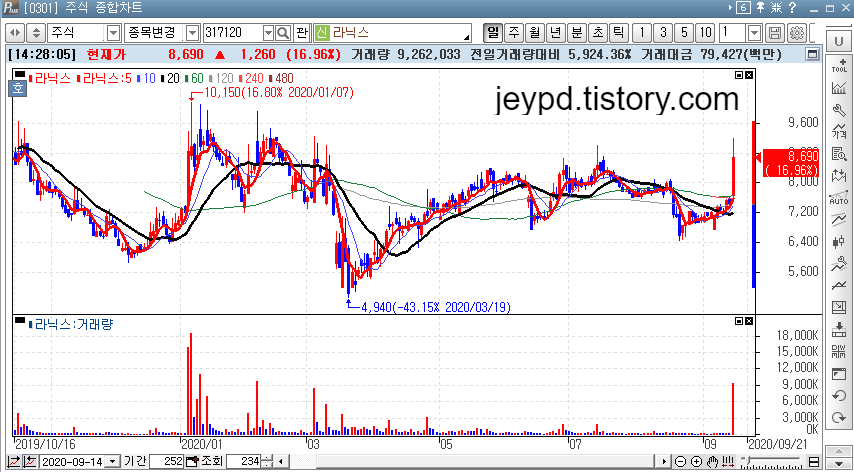Select minute 분 period button
Image resolution: width=854 pixels, height=472 pixels.
pyautogui.click(x=576, y=33)
